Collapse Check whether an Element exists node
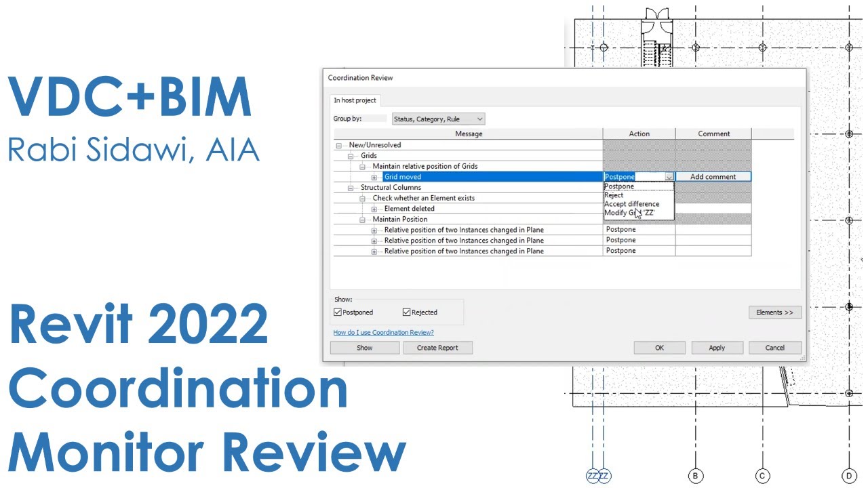 pos(362,198)
